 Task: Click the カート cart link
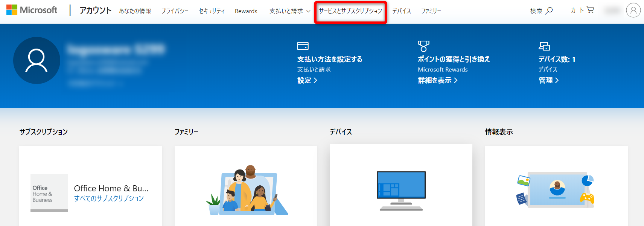pos(577,10)
